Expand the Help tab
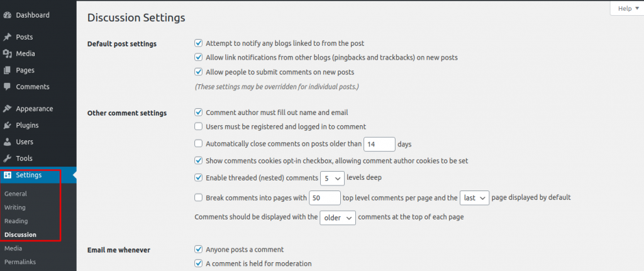Screen dimensions: 644x271 click(627, 9)
